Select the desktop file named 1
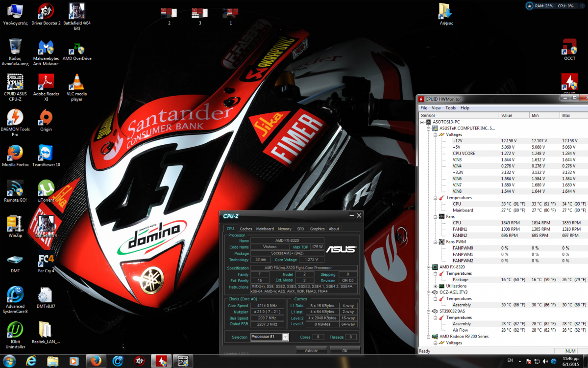The height and width of the screenshot is (368, 588). [231, 16]
